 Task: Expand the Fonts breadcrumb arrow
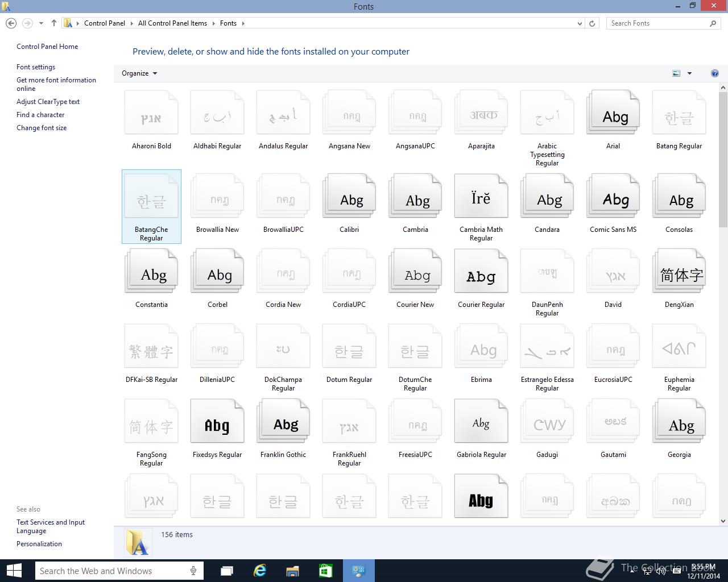pos(243,23)
